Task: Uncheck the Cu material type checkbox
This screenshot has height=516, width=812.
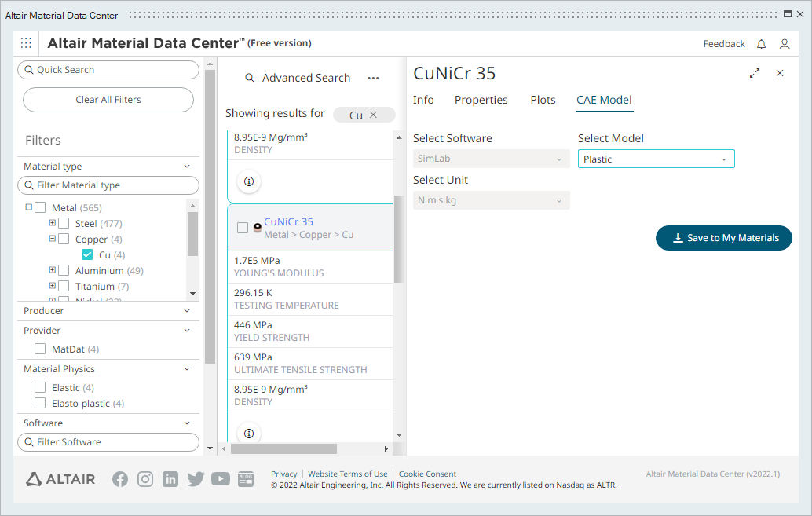Action: pyautogui.click(x=87, y=255)
